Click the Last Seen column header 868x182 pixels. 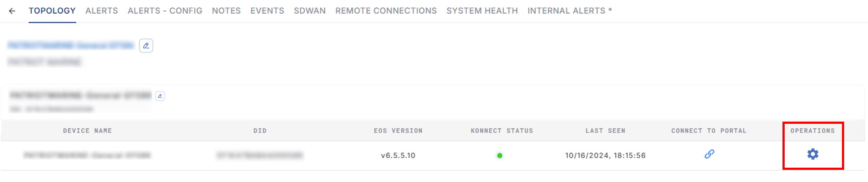point(605,131)
